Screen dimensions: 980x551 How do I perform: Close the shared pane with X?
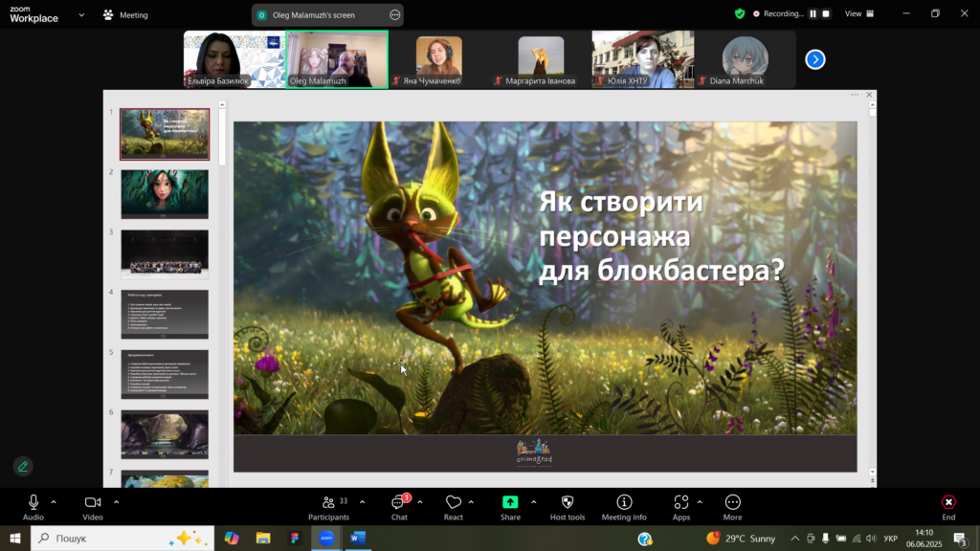[x=869, y=95]
